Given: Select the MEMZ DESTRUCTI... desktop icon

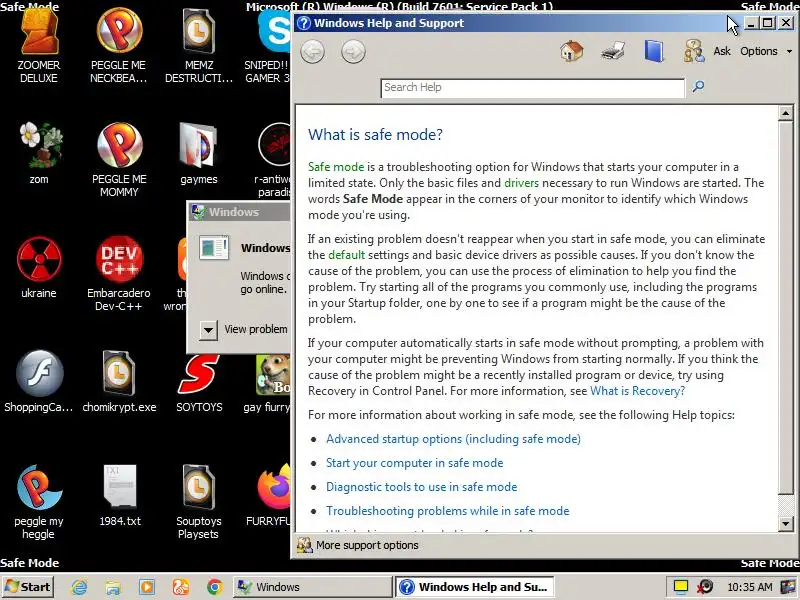Looking at the screenshot, I should click(x=199, y=47).
